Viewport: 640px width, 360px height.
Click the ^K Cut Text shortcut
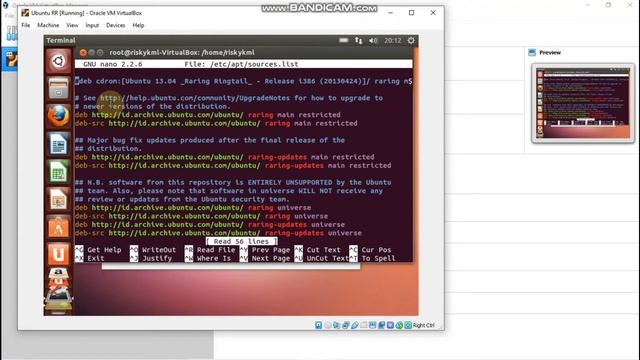(x=318, y=250)
